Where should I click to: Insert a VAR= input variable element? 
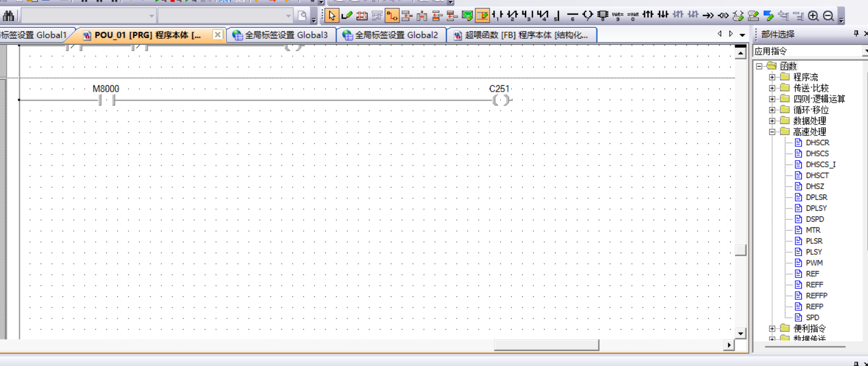tap(617, 16)
